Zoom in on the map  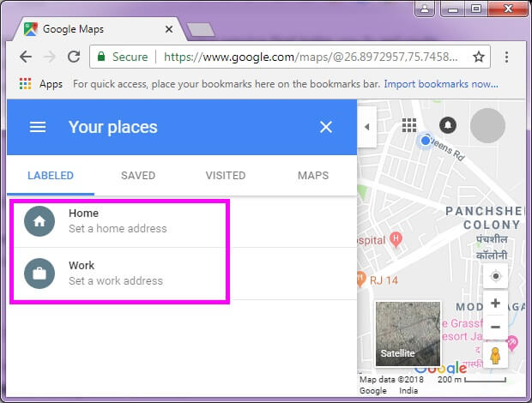tap(495, 303)
